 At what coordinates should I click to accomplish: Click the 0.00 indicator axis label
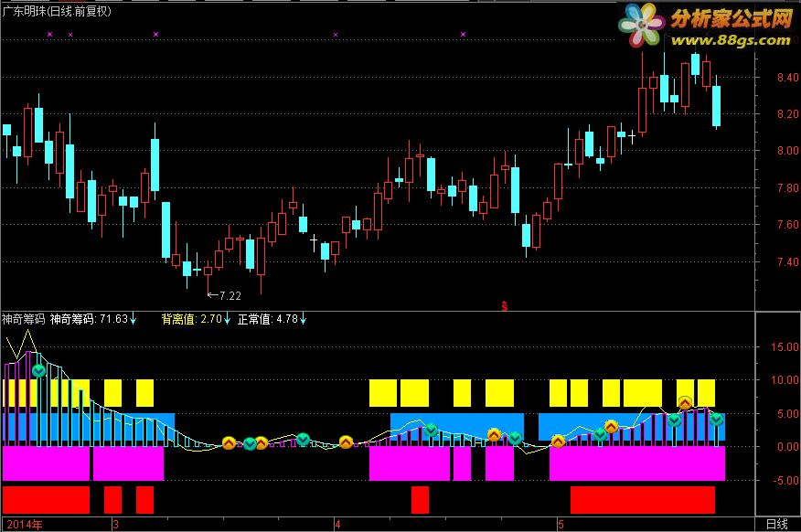[x=787, y=447]
